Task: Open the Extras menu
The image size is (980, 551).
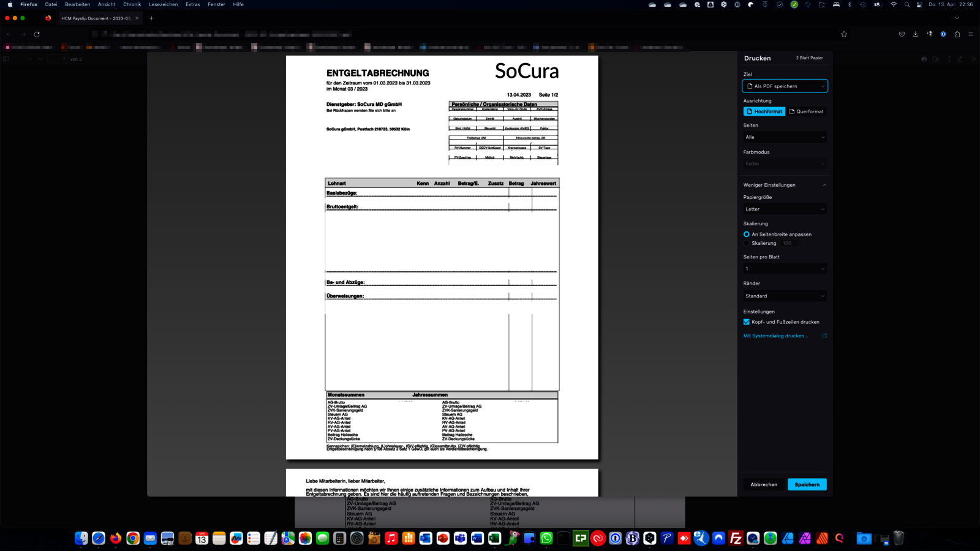Action: click(193, 4)
